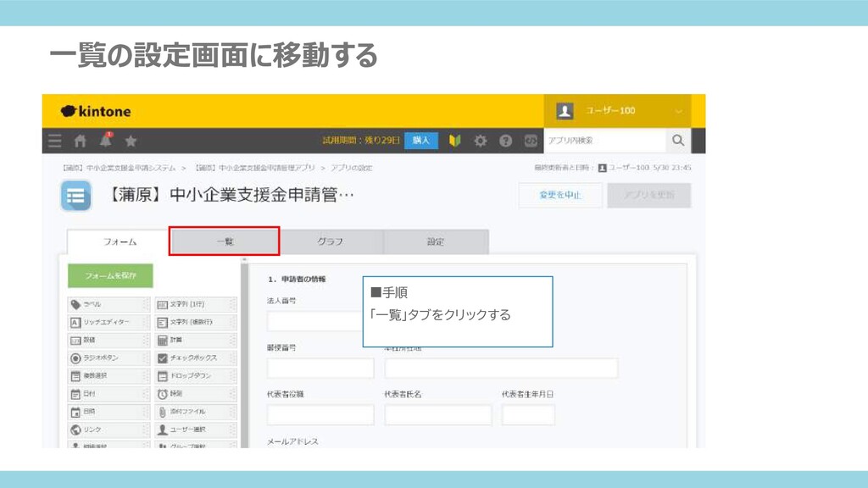Open the help question mark icon
This screenshot has height=488, width=868.
pos(505,141)
